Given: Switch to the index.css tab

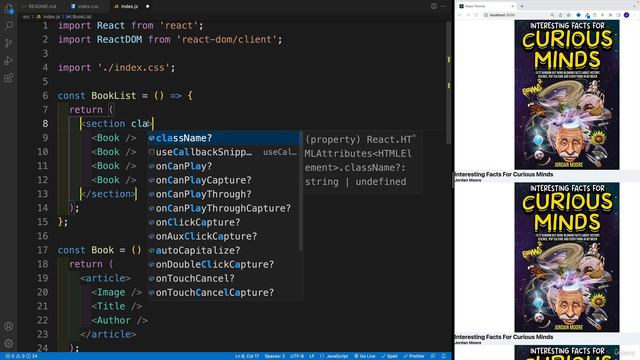Looking at the screenshot, I should [85, 6].
